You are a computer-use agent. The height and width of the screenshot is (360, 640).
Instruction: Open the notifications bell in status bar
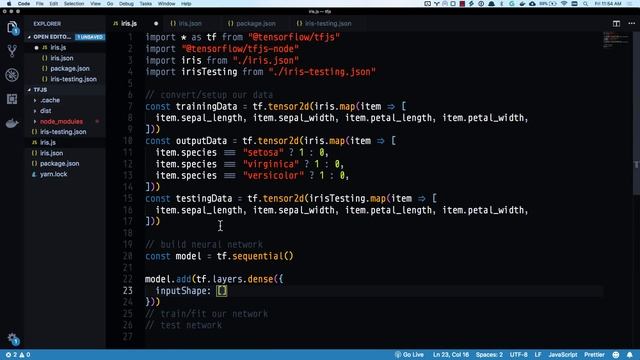(630, 355)
